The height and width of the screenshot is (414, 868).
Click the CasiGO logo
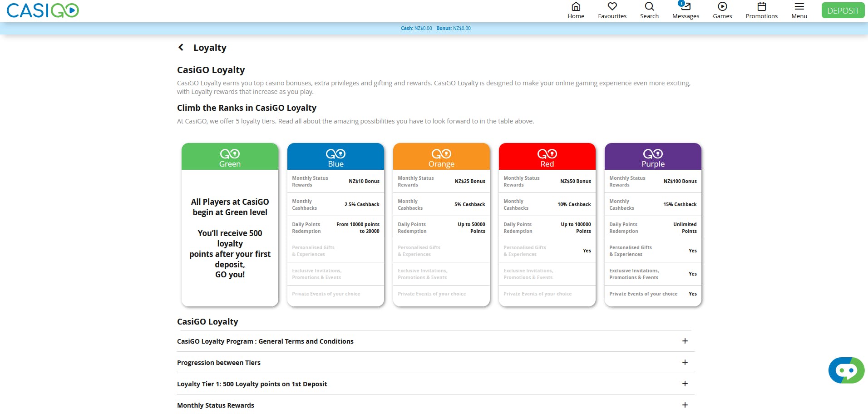43,10
